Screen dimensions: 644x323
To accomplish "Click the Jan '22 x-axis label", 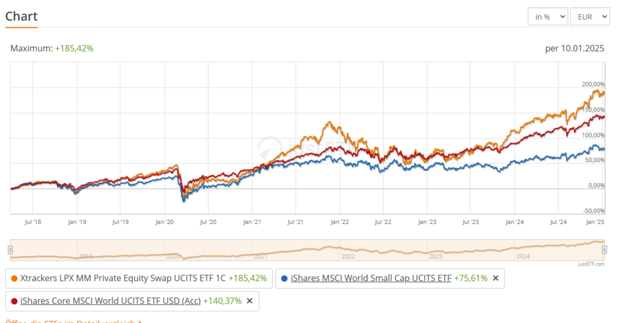I will (x=339, y=222).
